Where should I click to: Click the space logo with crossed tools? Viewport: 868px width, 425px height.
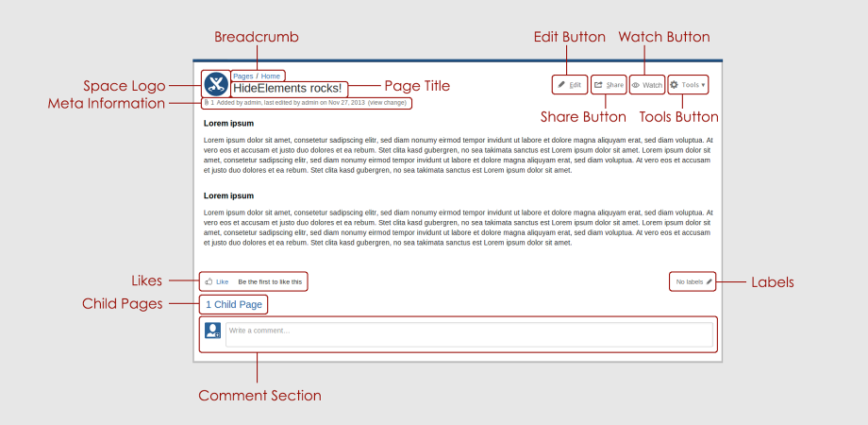pos(216,84)
